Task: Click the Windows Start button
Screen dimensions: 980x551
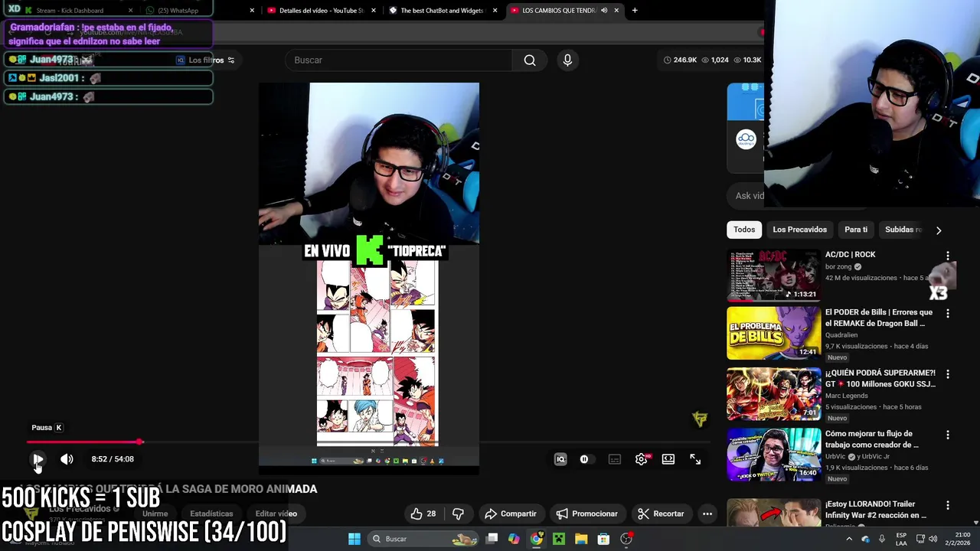Action: pyautogui.click(x=354, y=539)
